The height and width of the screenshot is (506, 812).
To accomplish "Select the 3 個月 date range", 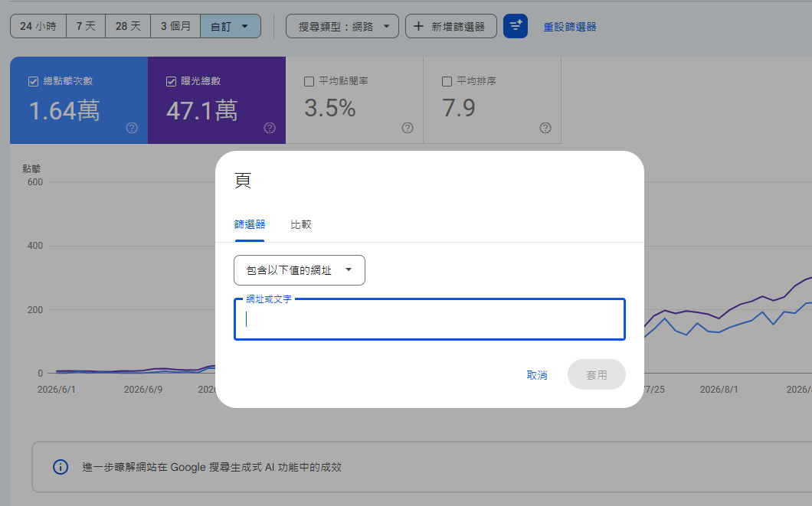I will pyautogui.click(x=175, y=26).
